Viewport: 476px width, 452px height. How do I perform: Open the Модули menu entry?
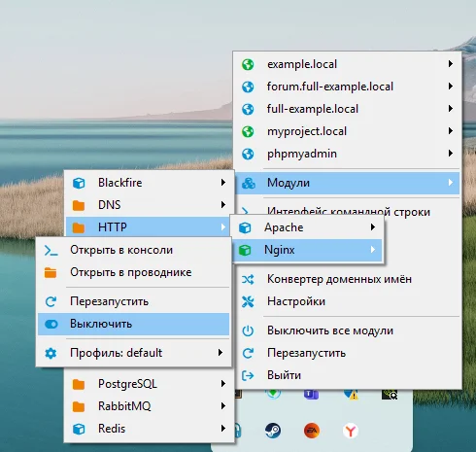(347, 183)
